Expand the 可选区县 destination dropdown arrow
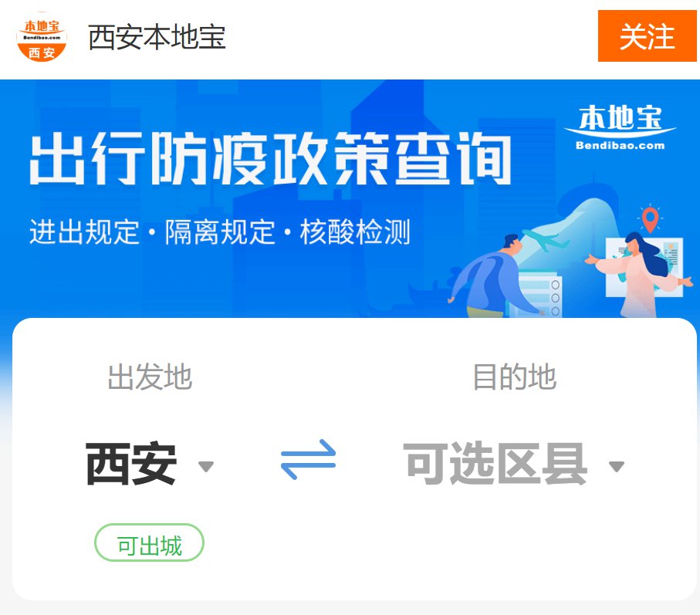 (x=617, y=466)
